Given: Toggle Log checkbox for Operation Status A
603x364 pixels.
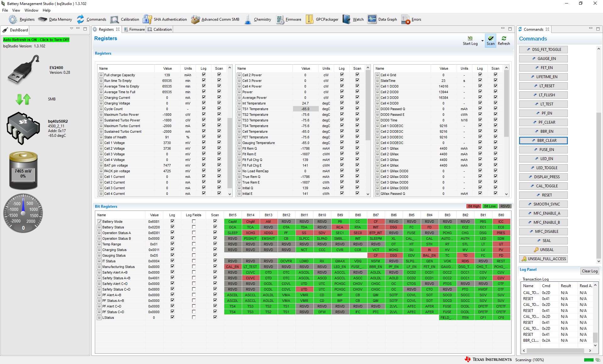Looking at the screenshot, I should (172, 233).
